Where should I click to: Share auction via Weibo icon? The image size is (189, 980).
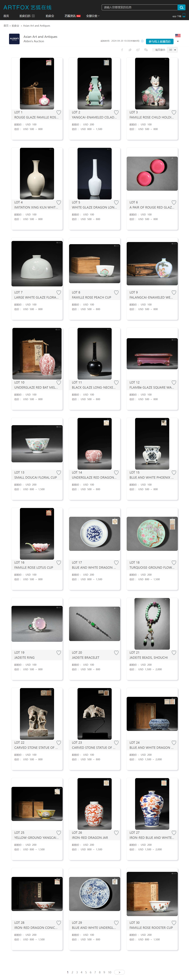point(138,50)
